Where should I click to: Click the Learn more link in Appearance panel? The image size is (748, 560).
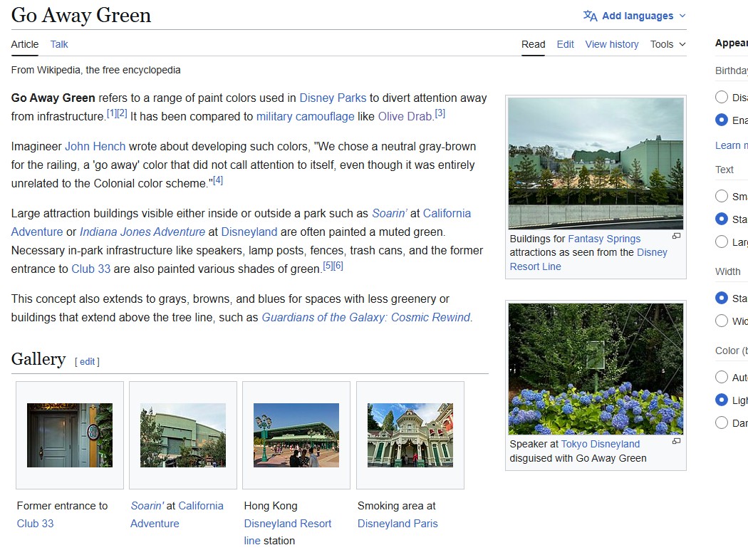pos(732,145)
